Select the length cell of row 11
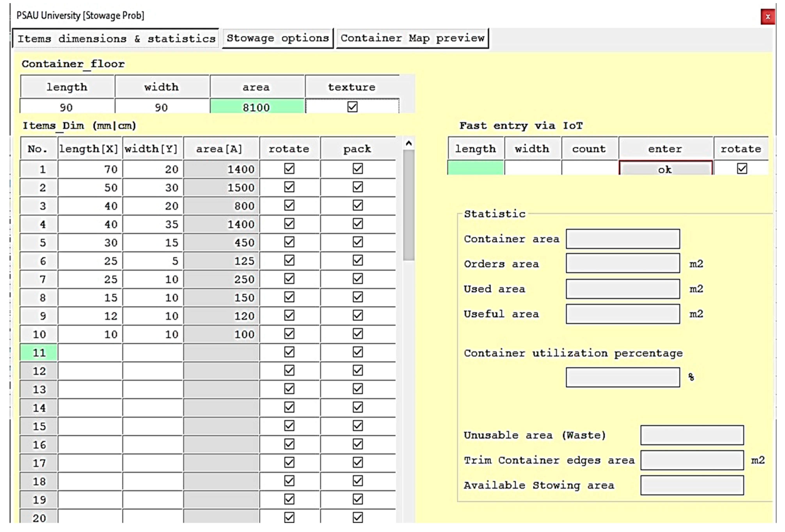The image size is (785, 532). tap(90, 353)
